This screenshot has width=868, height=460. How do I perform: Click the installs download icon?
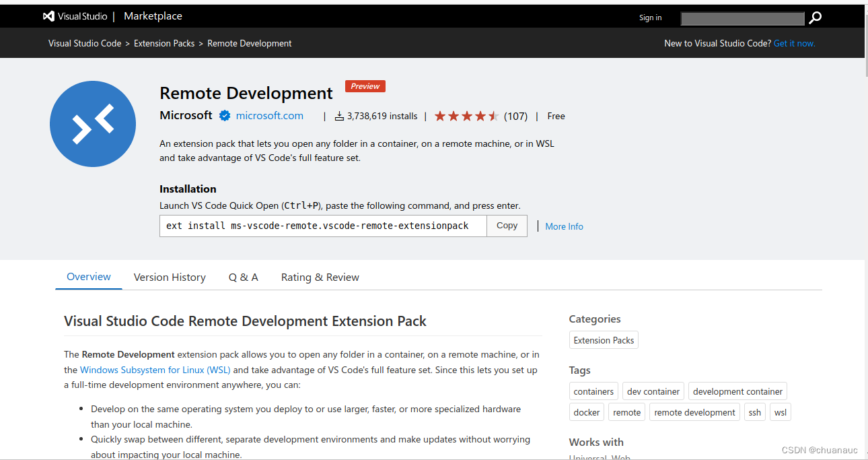point(339,116)
